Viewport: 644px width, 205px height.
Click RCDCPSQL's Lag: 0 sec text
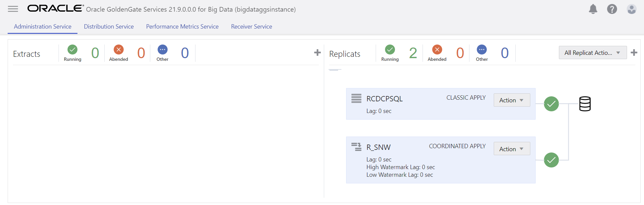click(x=379, y=111)
